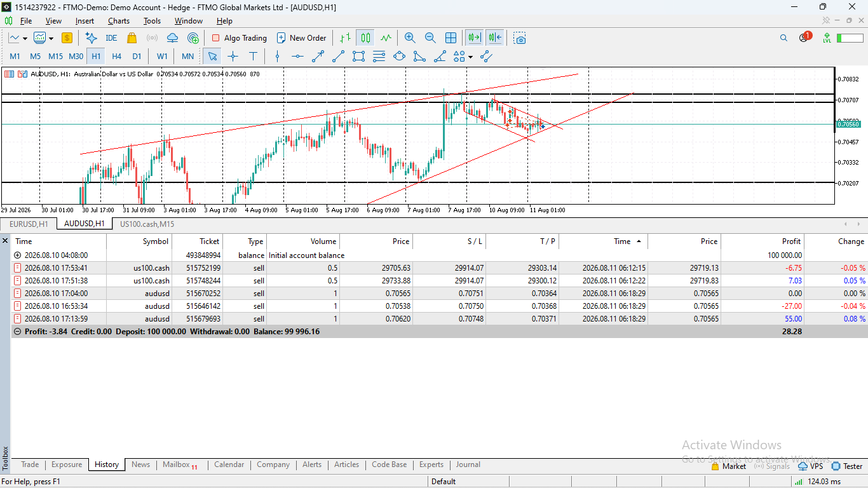Select the text label T tool
The height and width of the screenshot is (488, 868).
(x=253, y=57)
